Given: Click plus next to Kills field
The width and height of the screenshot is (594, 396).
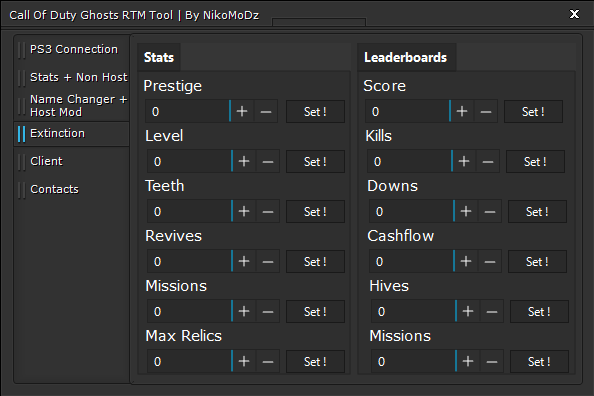Looking at the screenshot, I should [464, 161].
